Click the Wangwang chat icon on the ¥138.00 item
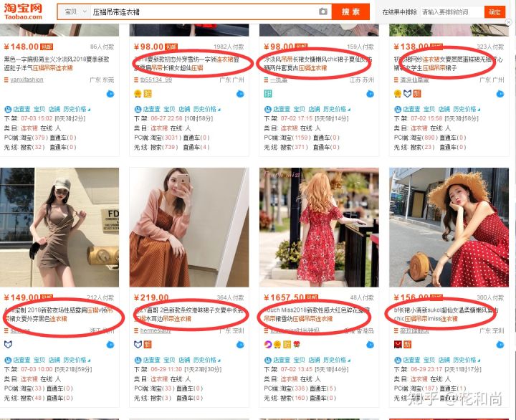This screenshot has width=516, height=420. click(500, 94)
